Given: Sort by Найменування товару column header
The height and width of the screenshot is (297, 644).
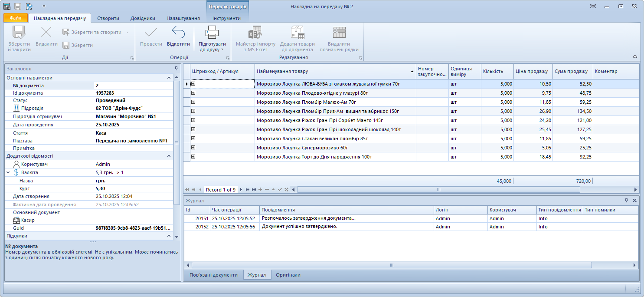Looking at the screenshot, I should (x=334, y=71).
